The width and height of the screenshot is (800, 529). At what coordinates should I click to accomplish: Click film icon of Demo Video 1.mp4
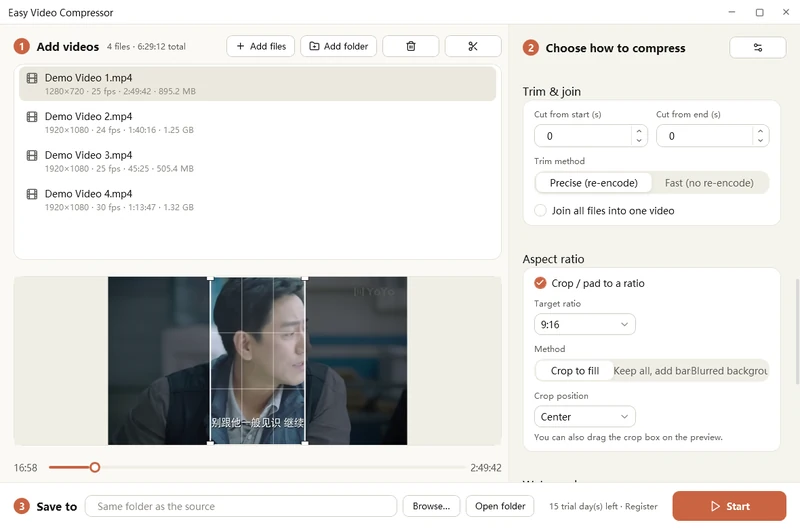[x=32, y=78]
